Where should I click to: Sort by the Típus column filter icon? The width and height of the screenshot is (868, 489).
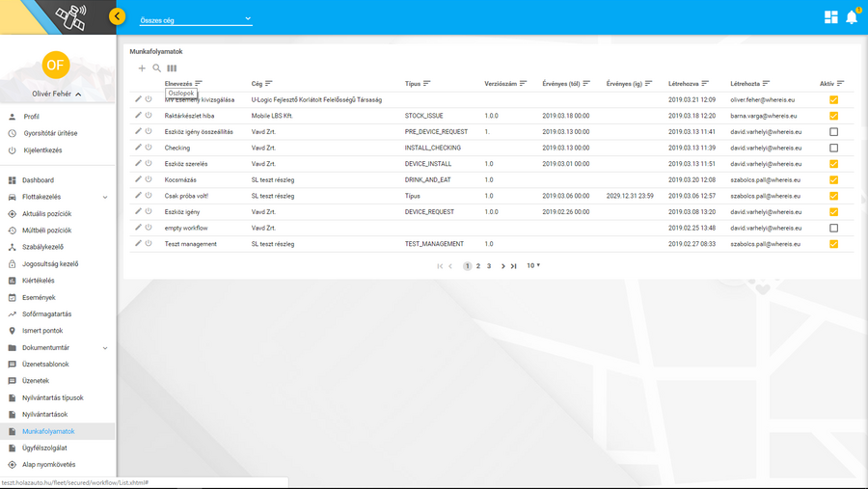click(427, 84)
